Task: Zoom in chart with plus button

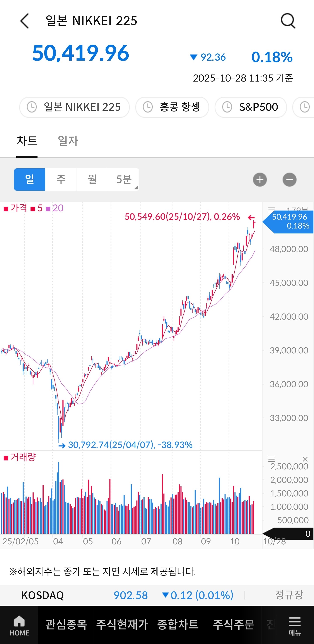Action: click(260, 179)
